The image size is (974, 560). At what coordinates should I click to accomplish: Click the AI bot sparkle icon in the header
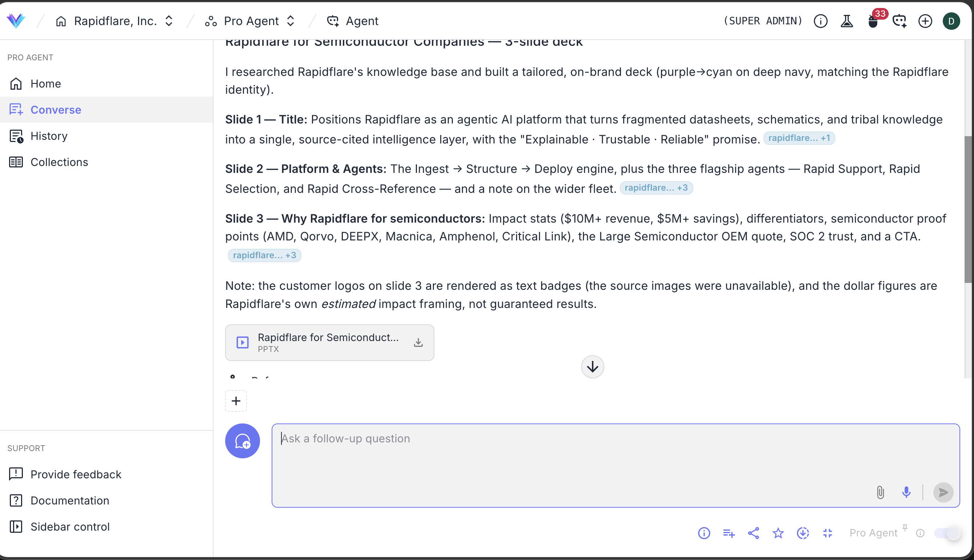click(x=900, y=21)
